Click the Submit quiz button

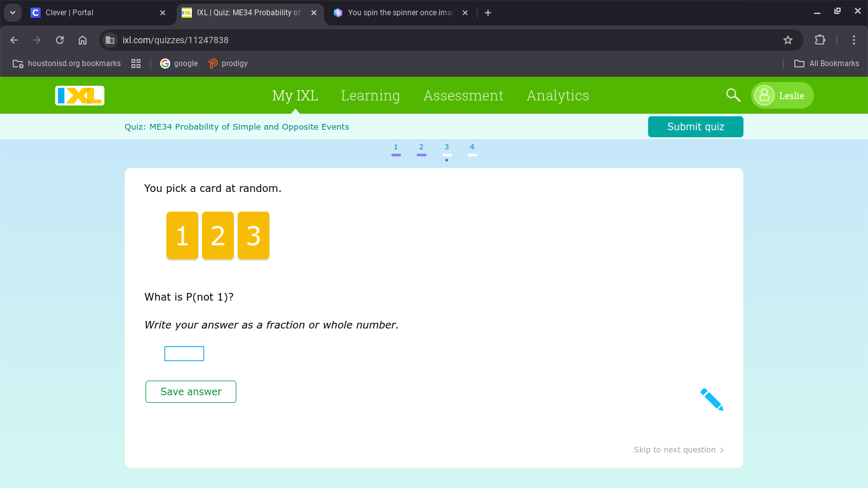695,126
